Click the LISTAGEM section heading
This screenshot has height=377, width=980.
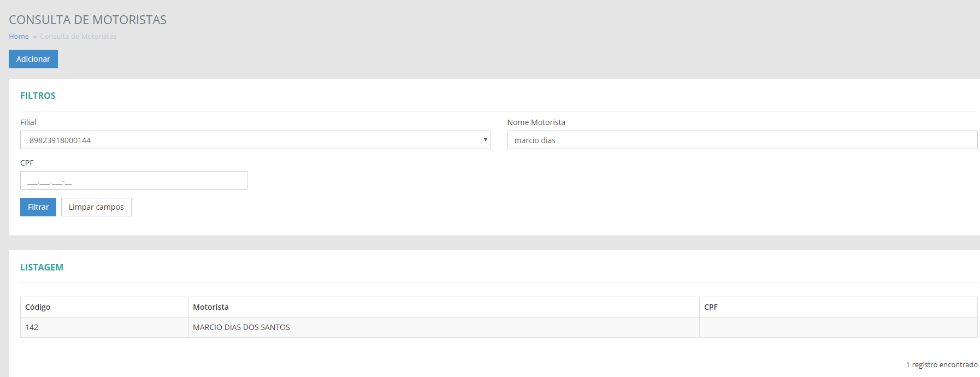pyautogui.click(x=42, y=267)
